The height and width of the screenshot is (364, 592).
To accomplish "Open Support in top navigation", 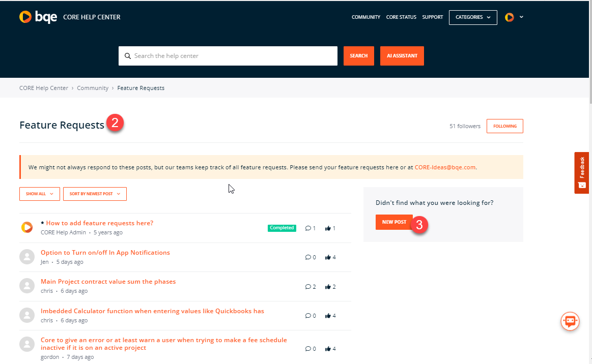I will pyautogui.click(x=432, y=17).
